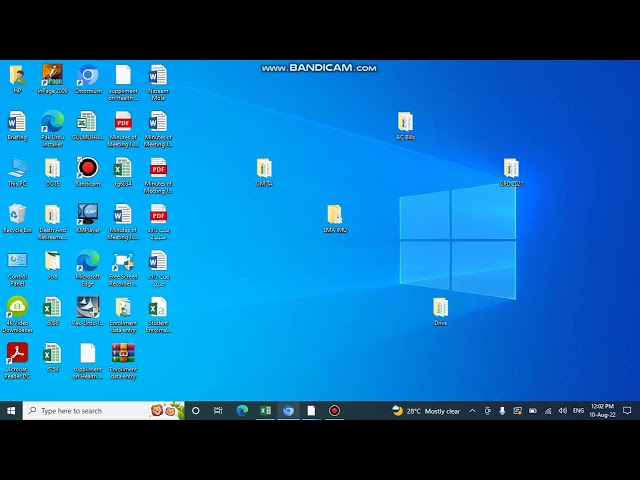Select the Death And Retirement folder
The width and height of the screenshot is (640, 480).
52,222
